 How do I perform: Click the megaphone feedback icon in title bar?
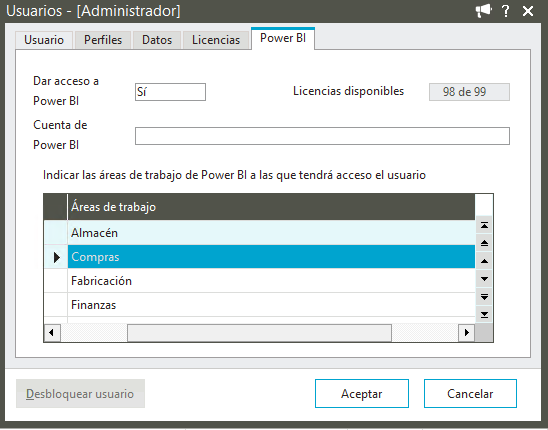point(484,11)
